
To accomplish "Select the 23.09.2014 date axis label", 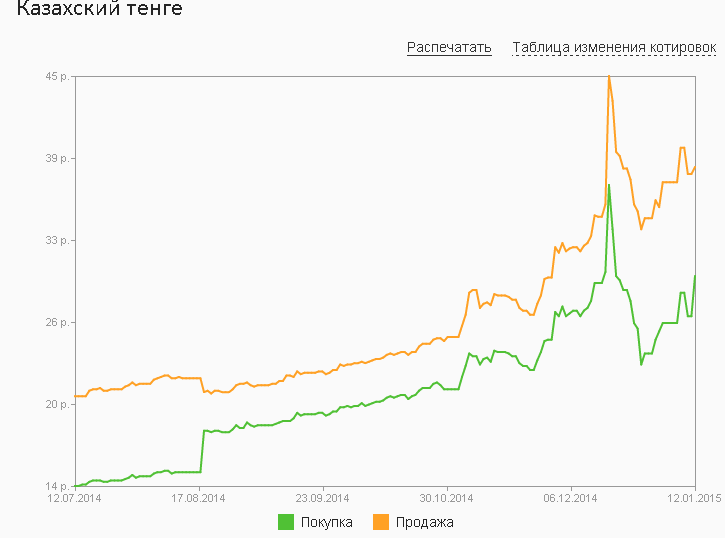I will point(322,499).
